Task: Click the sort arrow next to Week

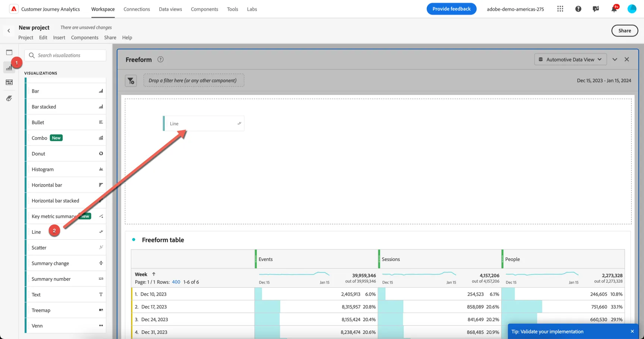Action: coord(154,274)
